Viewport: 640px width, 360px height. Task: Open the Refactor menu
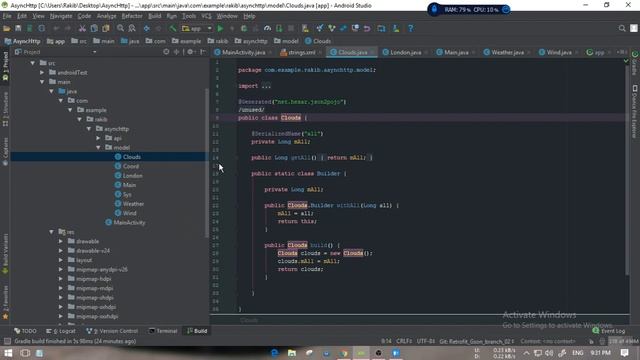point(132,16)
